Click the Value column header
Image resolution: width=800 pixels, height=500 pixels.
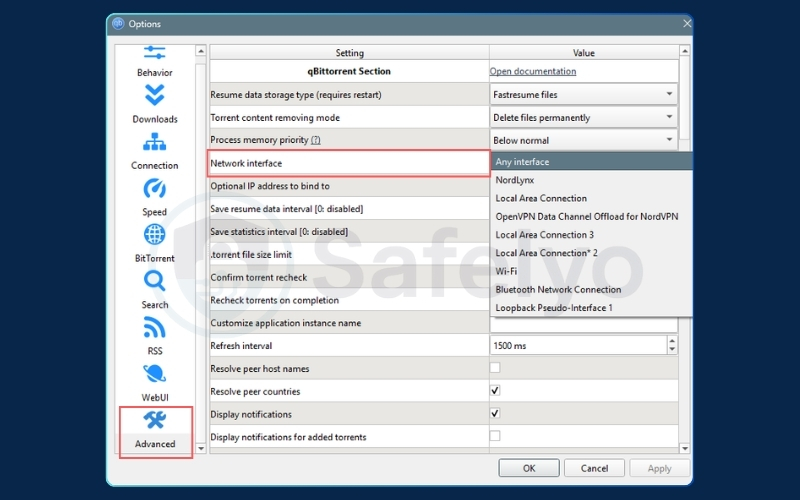tap(584, 53)
